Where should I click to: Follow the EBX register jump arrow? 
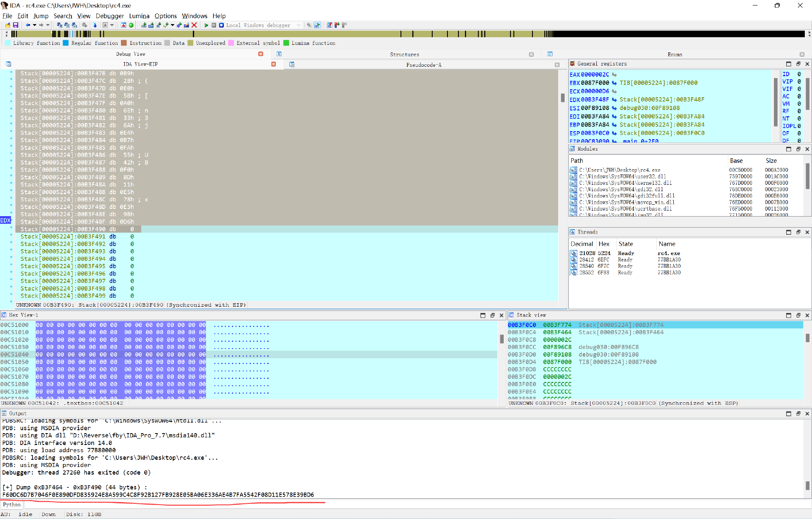point(614,83)
